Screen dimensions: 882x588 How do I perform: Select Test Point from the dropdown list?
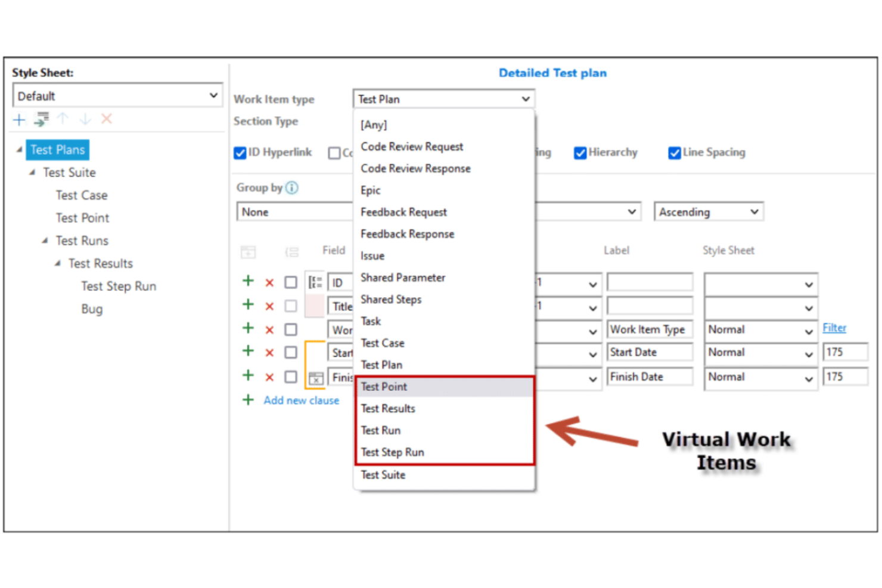click(x=445, y=387)
